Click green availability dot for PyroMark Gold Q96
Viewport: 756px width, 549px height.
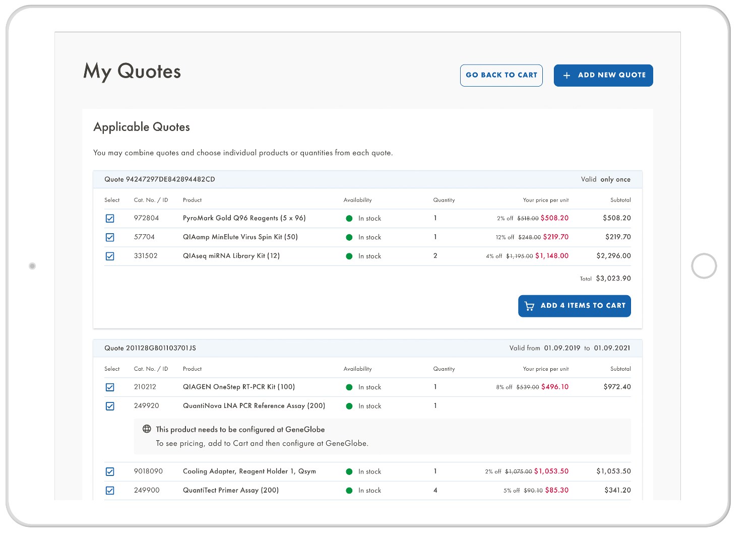click(x=349, y=219)
